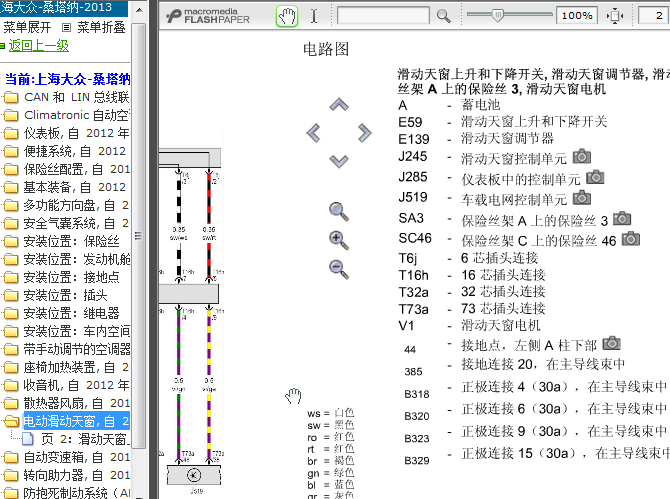Click the search magnifier icon in toolbar
This screenshot has width=670, height=499.
444,16
